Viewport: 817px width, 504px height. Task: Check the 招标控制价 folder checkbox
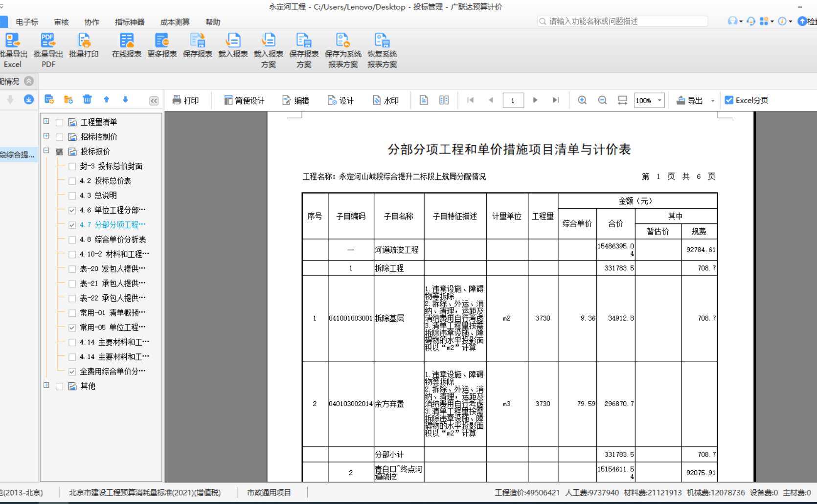(59, 137)
